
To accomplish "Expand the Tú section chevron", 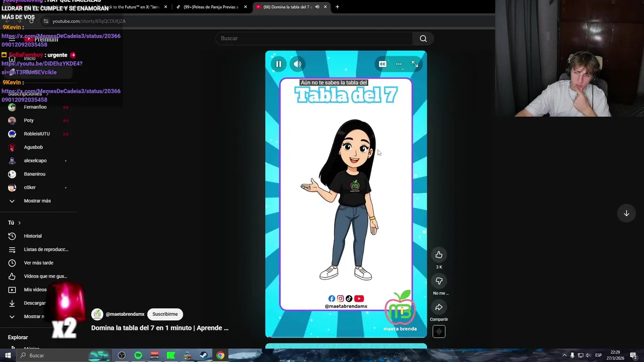I will 20,223.
